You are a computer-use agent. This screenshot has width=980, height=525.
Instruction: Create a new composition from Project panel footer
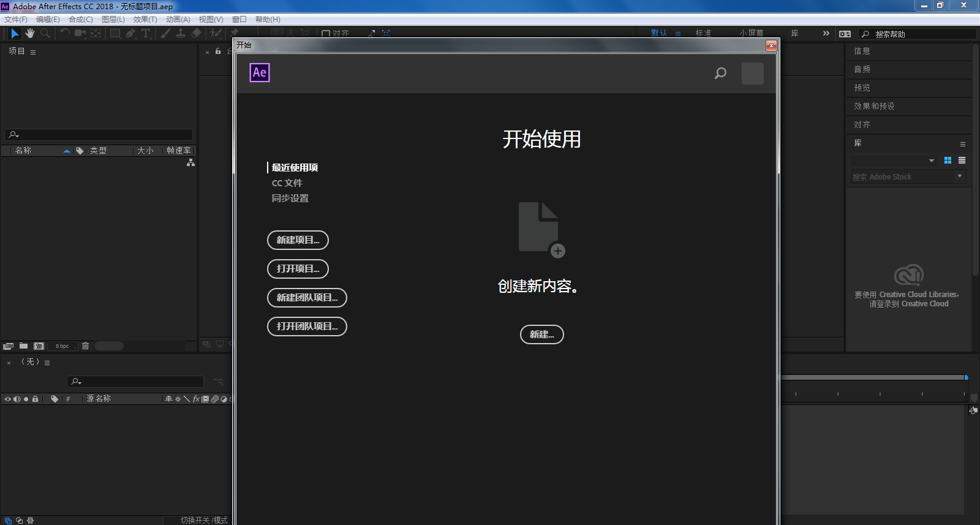[39, 346]
